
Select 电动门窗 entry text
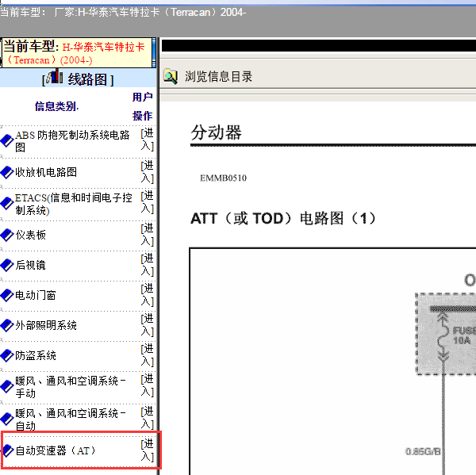point(36,295)
